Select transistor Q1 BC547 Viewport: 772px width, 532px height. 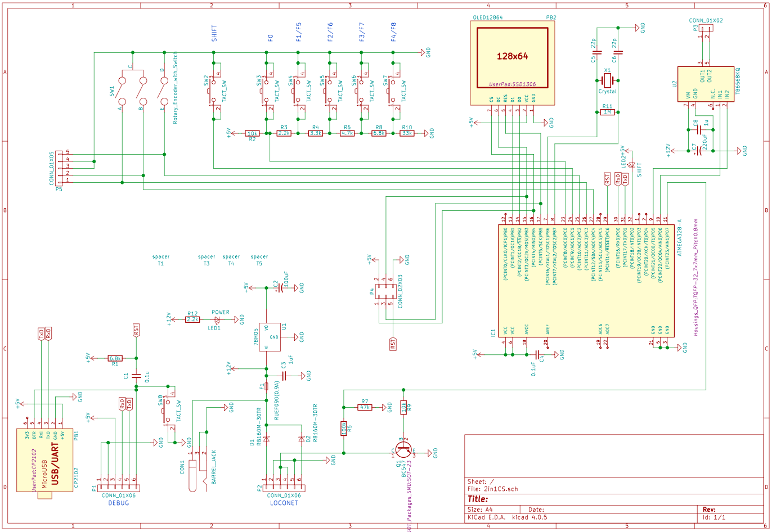tap(403, 449)
